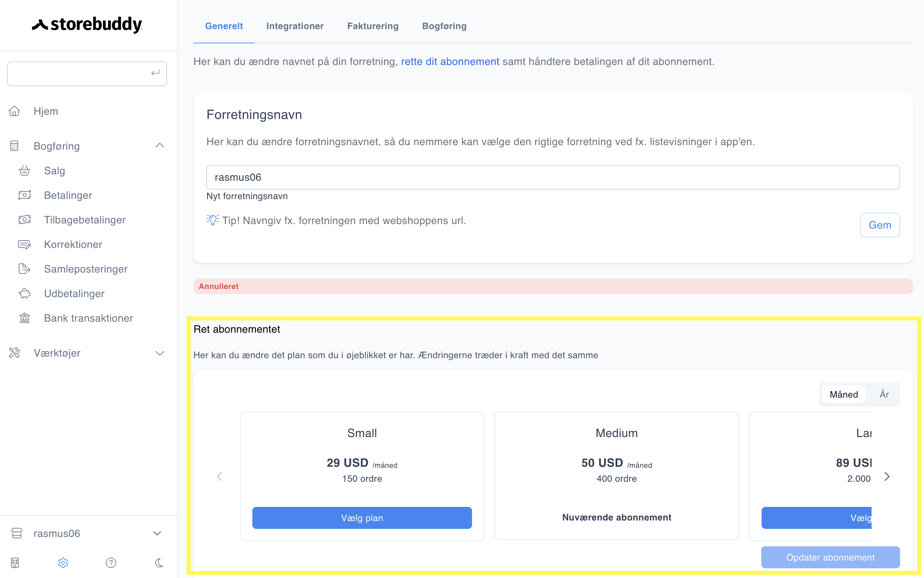Show previous plans with left arrow
This screenshot has height=578, width=924.
coord(219,476)
